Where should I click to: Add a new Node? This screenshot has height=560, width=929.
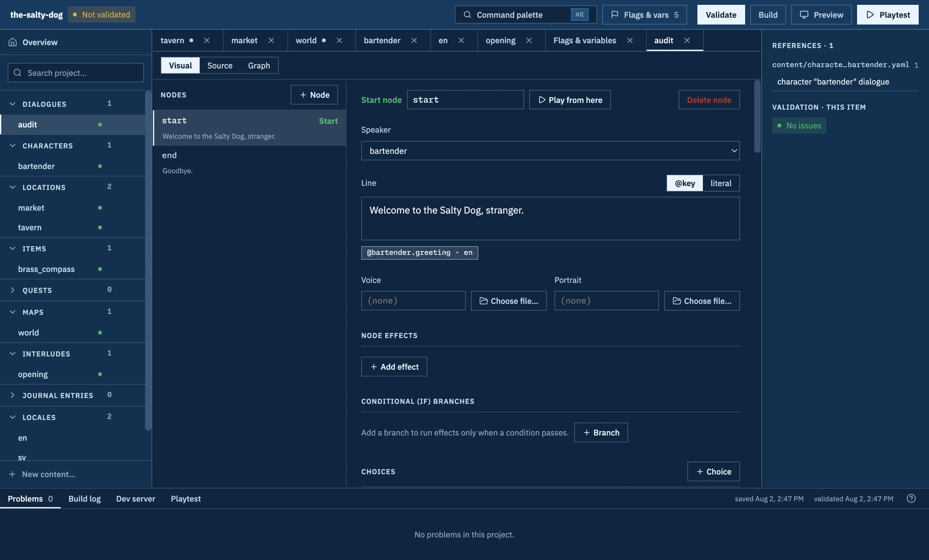coord(314,95)
